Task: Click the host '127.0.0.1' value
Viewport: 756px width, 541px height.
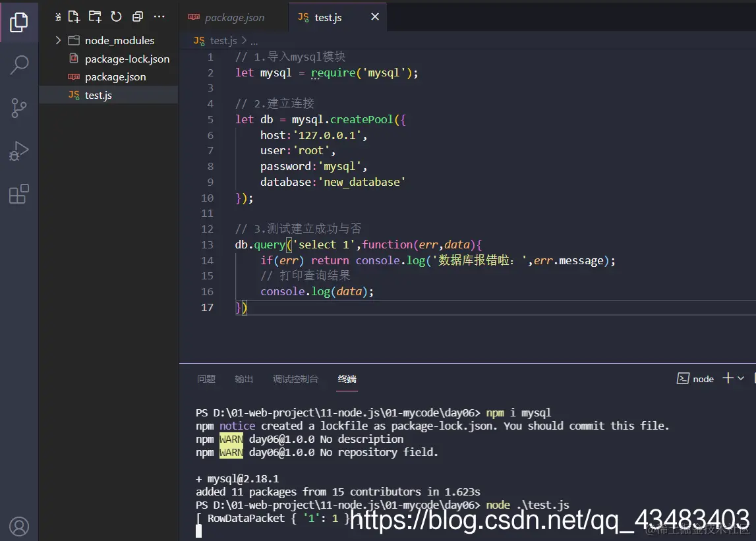Action: (x=328, y=136)
